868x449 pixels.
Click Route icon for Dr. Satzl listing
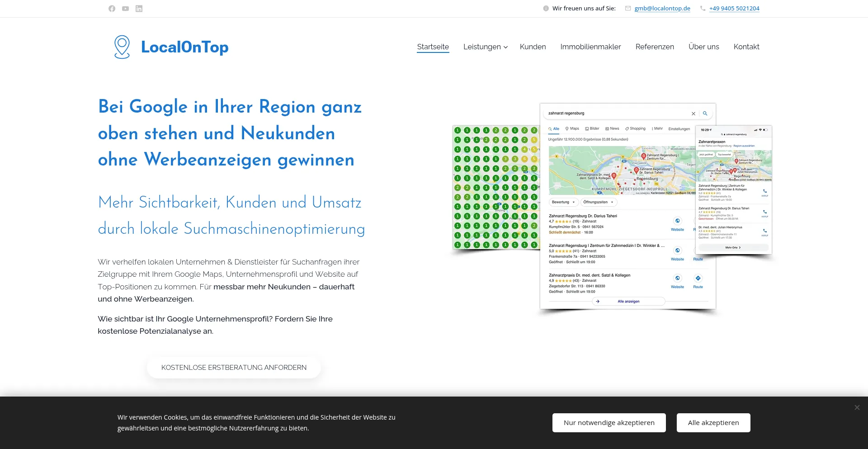(698, 278)
